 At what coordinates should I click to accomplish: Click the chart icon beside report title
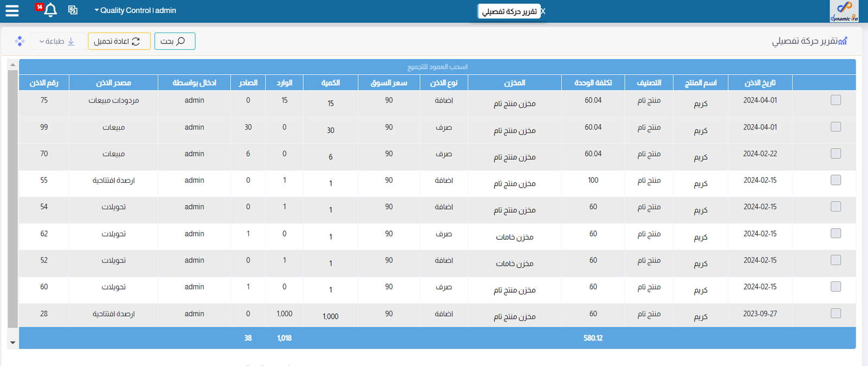tap(842, 41)
